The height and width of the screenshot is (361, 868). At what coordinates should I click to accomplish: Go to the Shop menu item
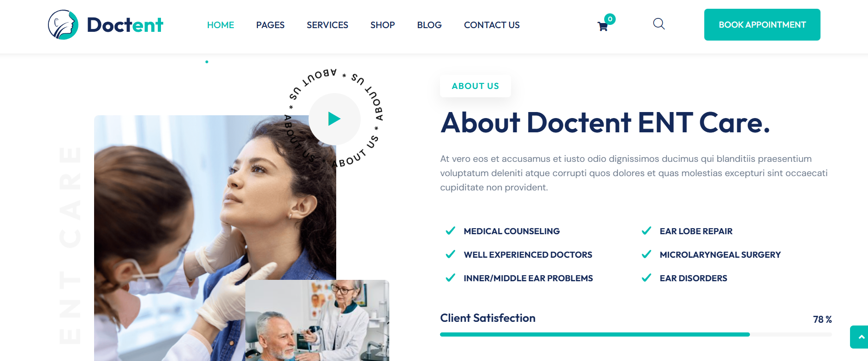click(x=383, y=25)
